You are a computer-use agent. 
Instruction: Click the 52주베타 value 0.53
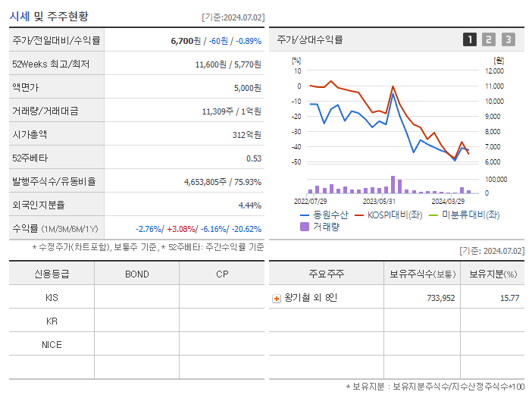254,158
